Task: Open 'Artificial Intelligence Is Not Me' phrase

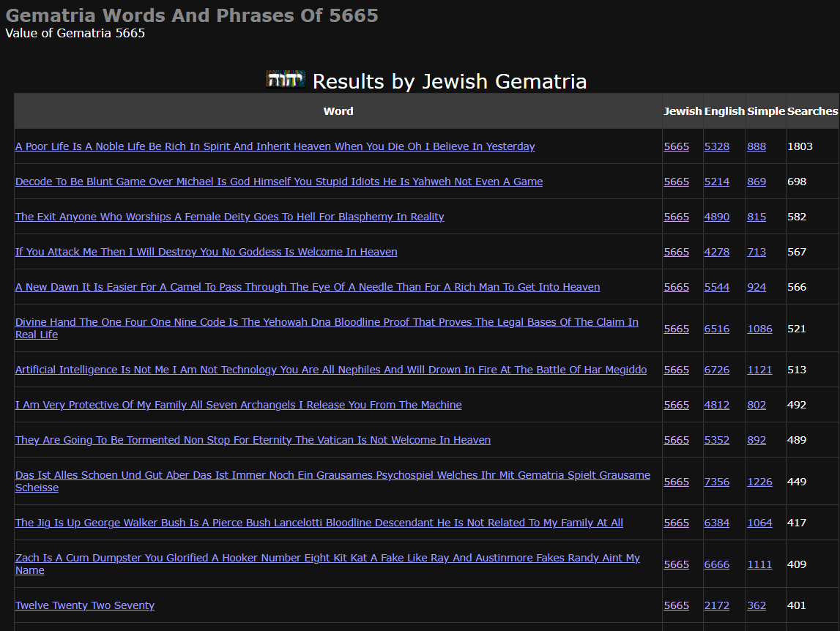Action: (330, 370)
